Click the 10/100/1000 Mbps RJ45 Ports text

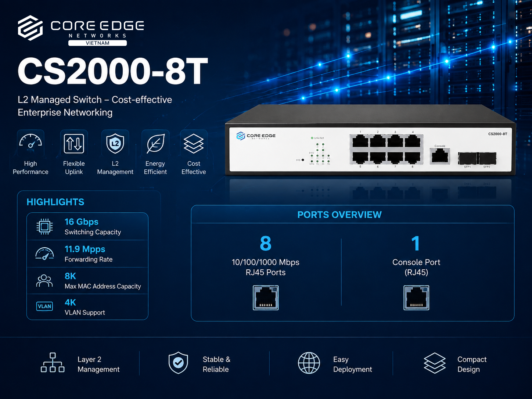pos(266,267)
